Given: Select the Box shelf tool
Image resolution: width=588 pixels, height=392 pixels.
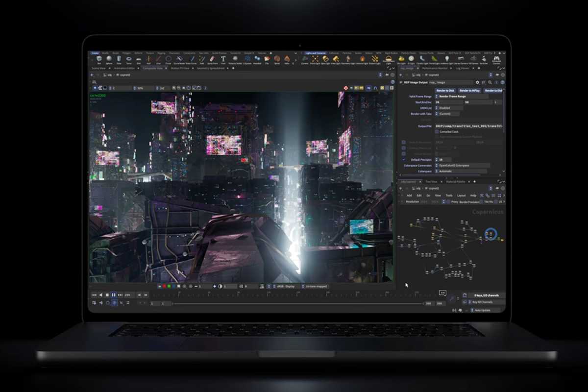Looking at the screenshot, I should (99, 59).
